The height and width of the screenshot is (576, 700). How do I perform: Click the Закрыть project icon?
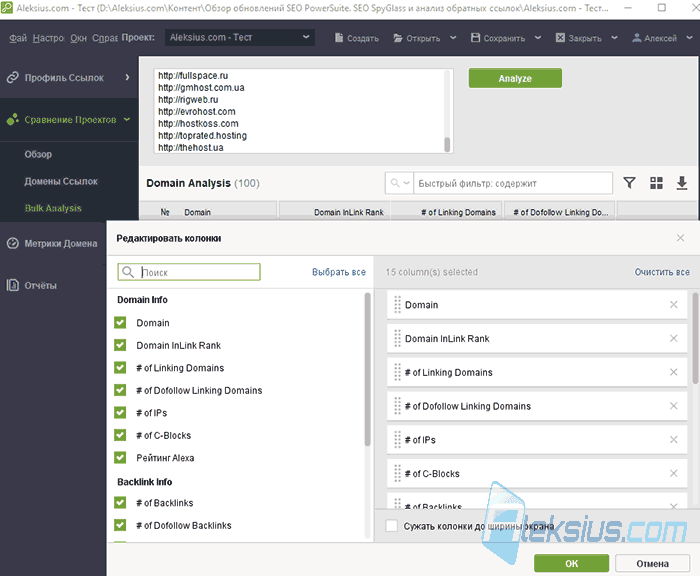tap(560, 38)
